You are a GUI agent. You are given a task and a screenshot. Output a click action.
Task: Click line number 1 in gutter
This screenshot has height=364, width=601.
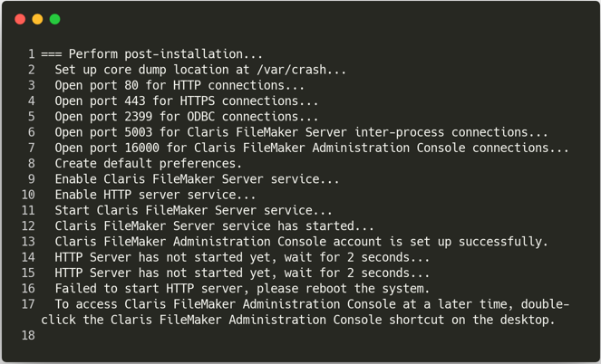tap(32, 54)
